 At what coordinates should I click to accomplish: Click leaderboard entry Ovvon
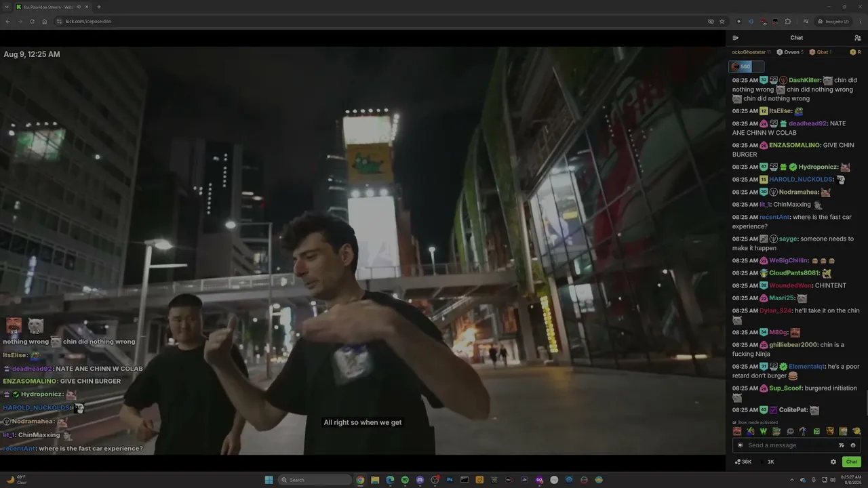pos(790,52)
